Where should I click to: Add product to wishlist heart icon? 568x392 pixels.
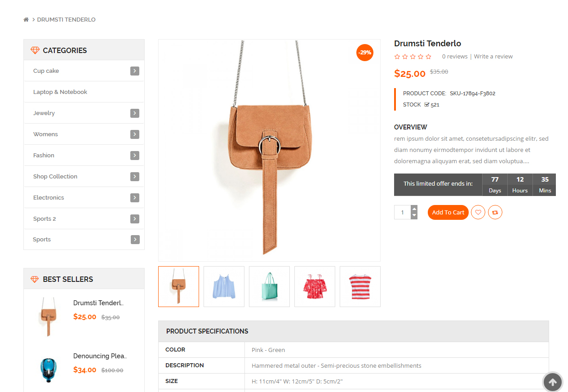click(x=478, y=213)
